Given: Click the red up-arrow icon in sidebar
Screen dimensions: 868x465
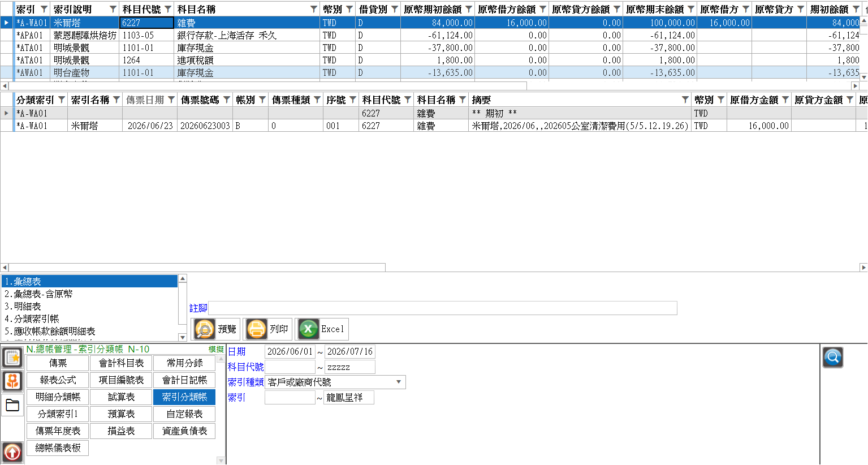Looking at the screenshot, I should [12, 452].
